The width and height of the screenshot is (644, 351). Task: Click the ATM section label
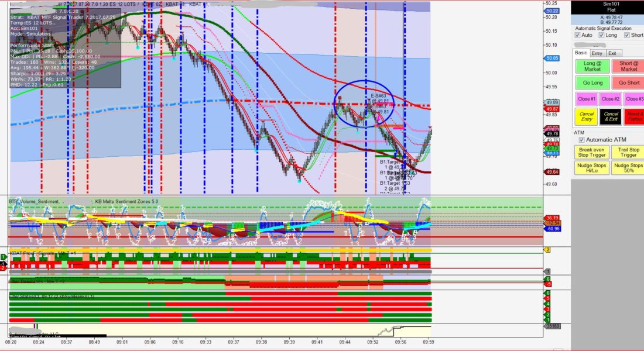[x=579, y=133]
